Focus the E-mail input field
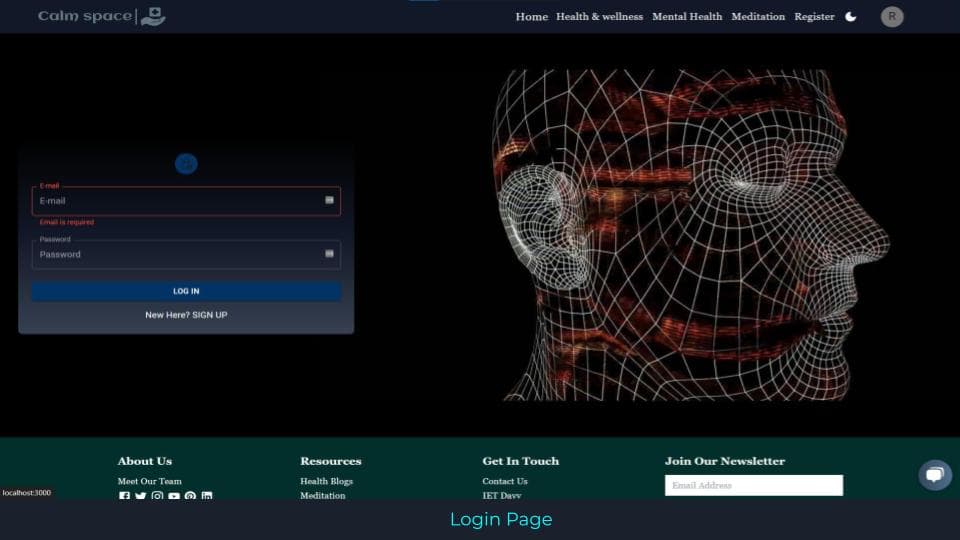The image size is (960, 540). pyautogui.click(x=186, y=201)
